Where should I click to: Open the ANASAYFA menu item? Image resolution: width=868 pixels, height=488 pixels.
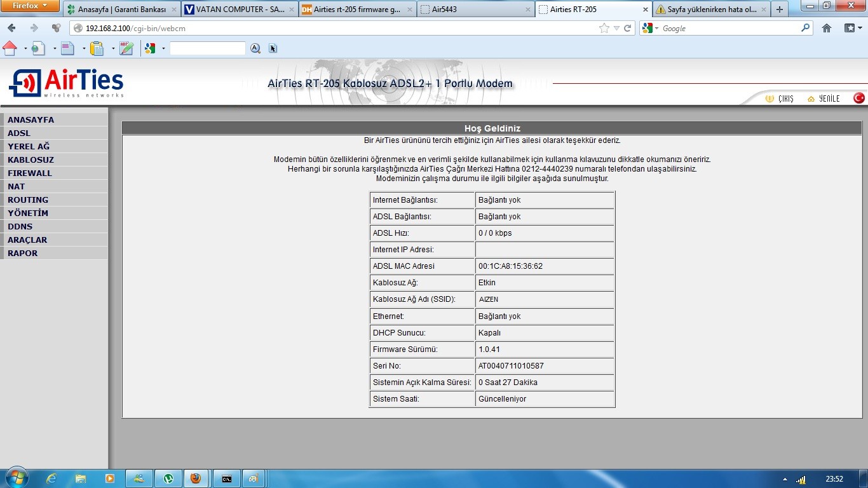tap(54, 119)
